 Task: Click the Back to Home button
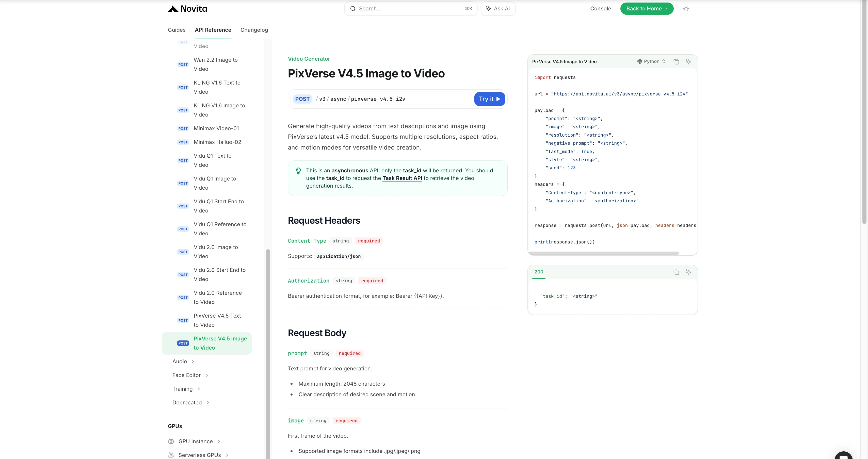647,9
